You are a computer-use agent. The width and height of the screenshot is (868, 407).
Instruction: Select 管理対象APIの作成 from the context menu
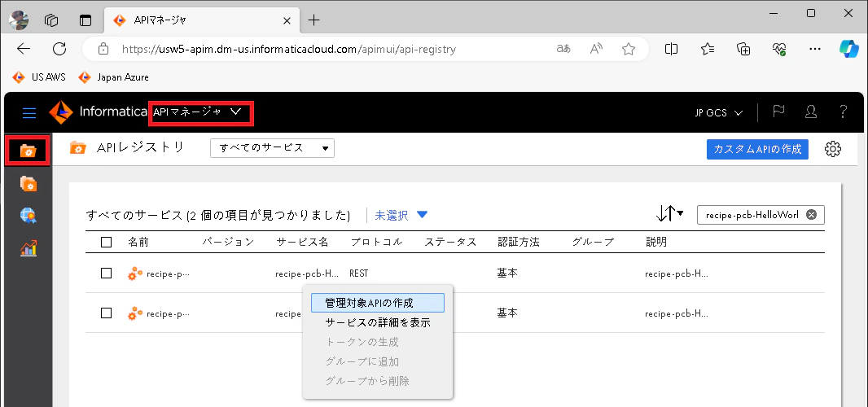pos(378,303)
